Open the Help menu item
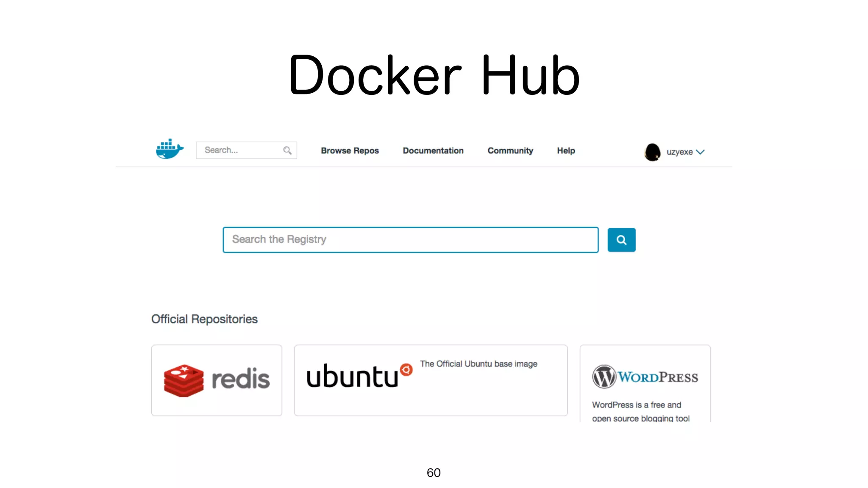 pos(566,151)
